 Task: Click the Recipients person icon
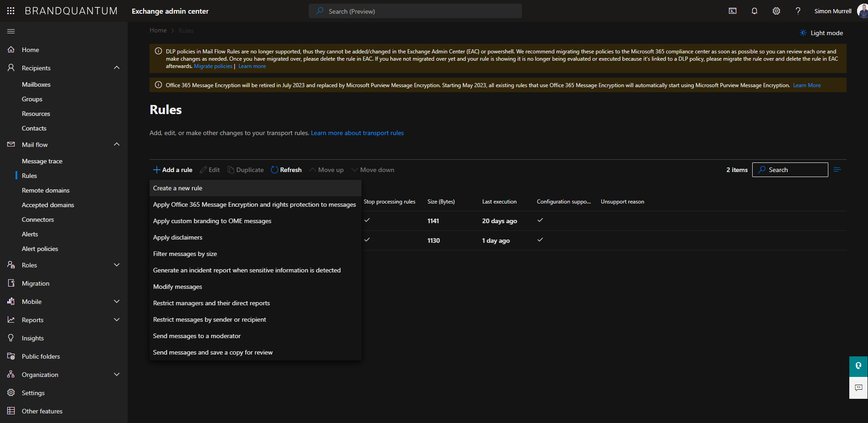[x=11, y=68]
